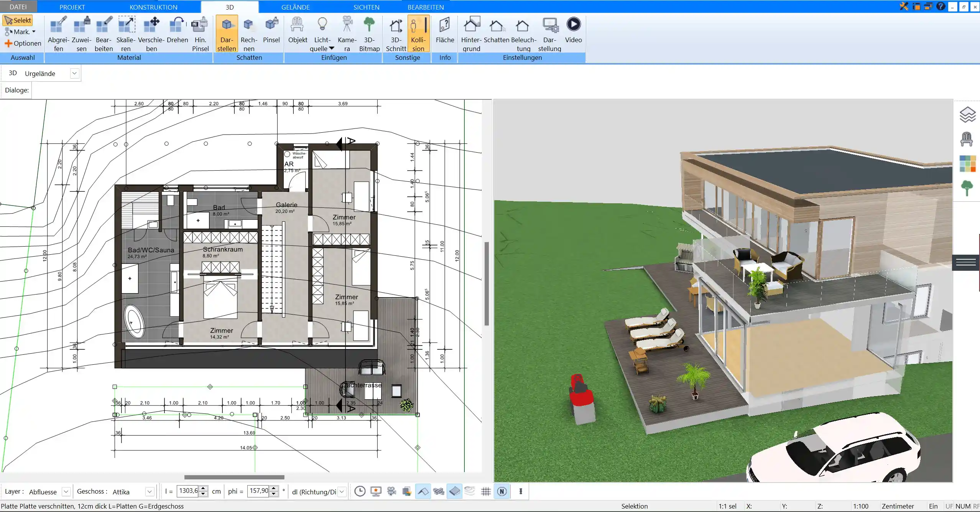Open the Fläche info tool

[445, 30]
